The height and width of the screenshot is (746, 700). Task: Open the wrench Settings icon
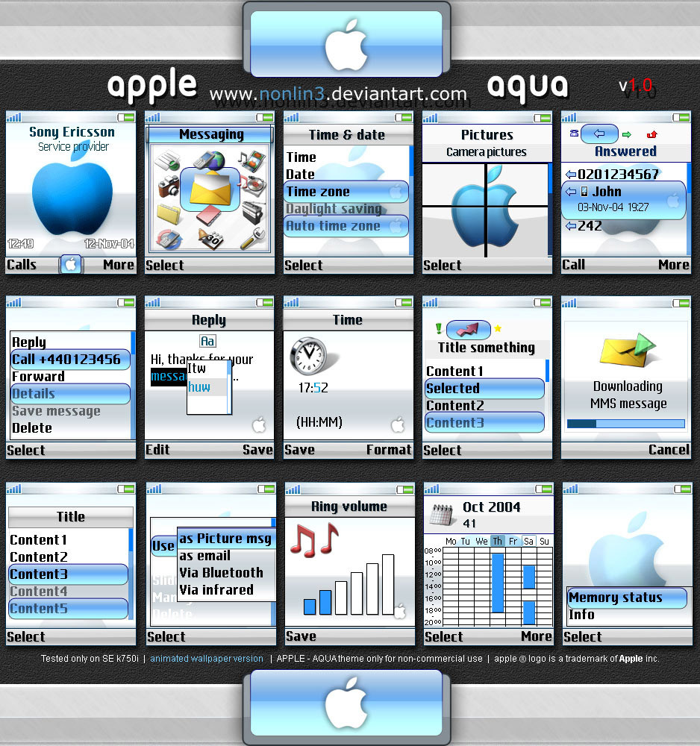point(253,239)
